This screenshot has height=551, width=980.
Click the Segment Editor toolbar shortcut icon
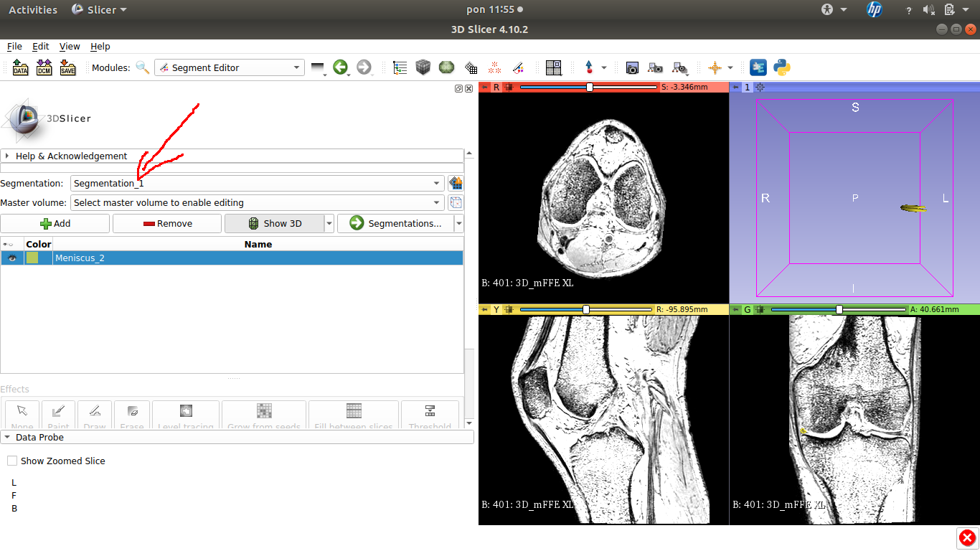518,67
